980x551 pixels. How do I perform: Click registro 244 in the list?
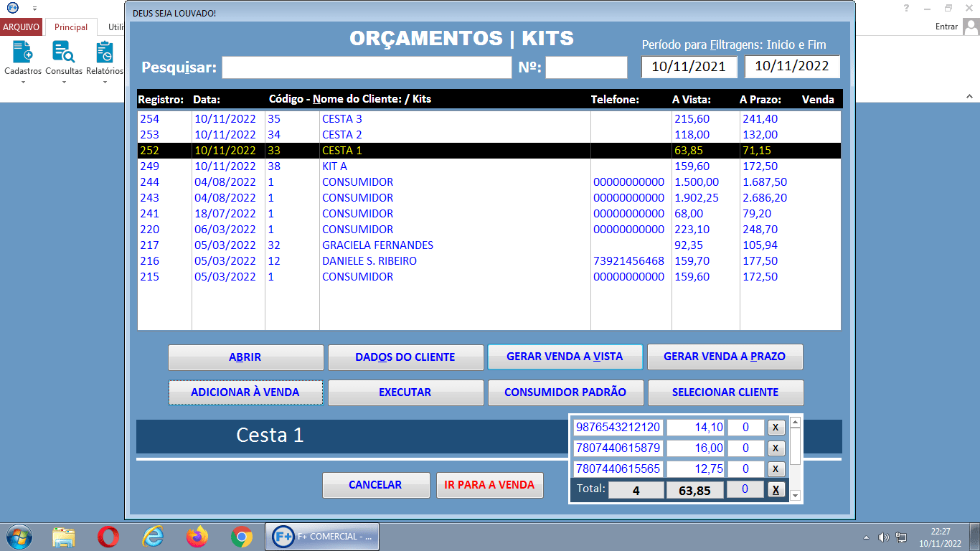149,182
